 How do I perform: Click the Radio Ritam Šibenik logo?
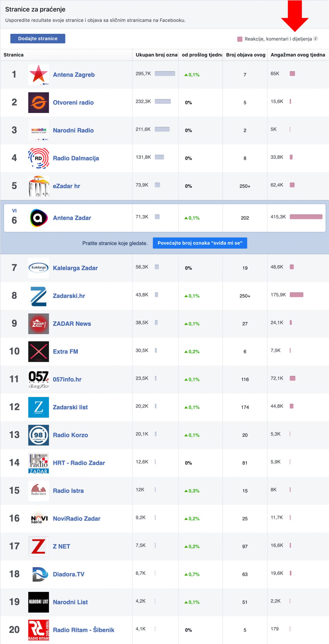point(39,630)
